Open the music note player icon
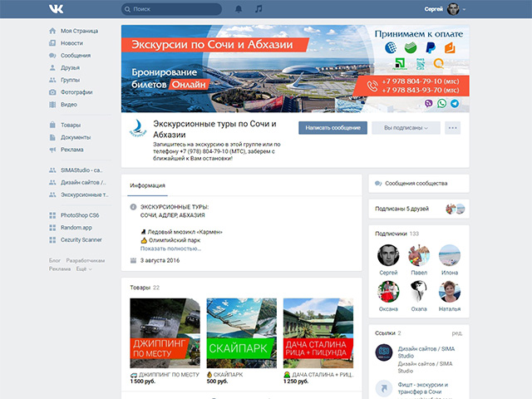This screenshot has width=532, height=399. [x=259, y=9]
